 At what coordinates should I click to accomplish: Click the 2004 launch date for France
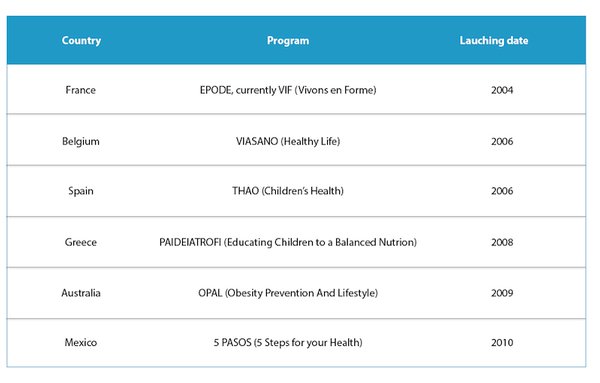502,90
